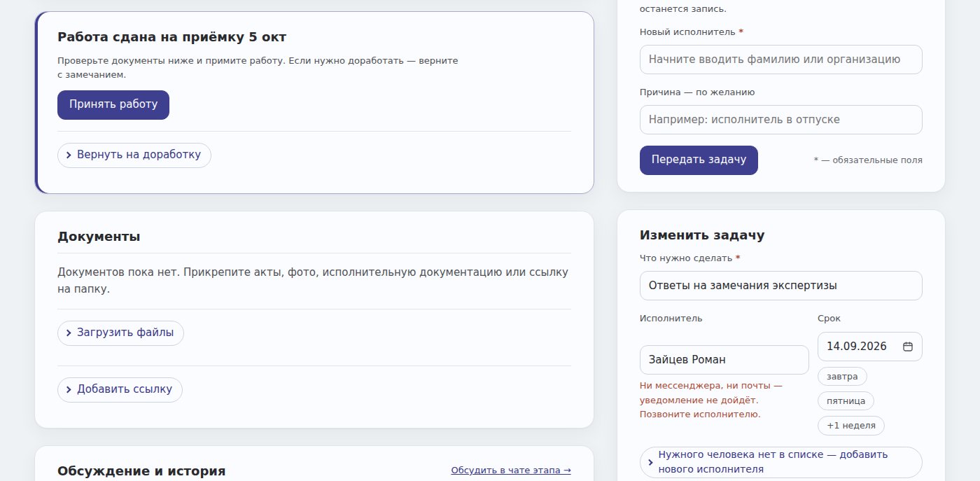The width and height of the screenshot is (980, 481).
Task: Focus the Причина — по желанию input field
Action: [x=780, y=120]
